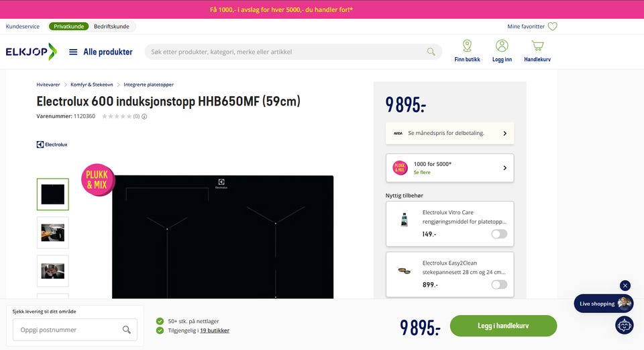Click the Elkjøp logo
Screen dimensions: 644x350
click(32, 52)
